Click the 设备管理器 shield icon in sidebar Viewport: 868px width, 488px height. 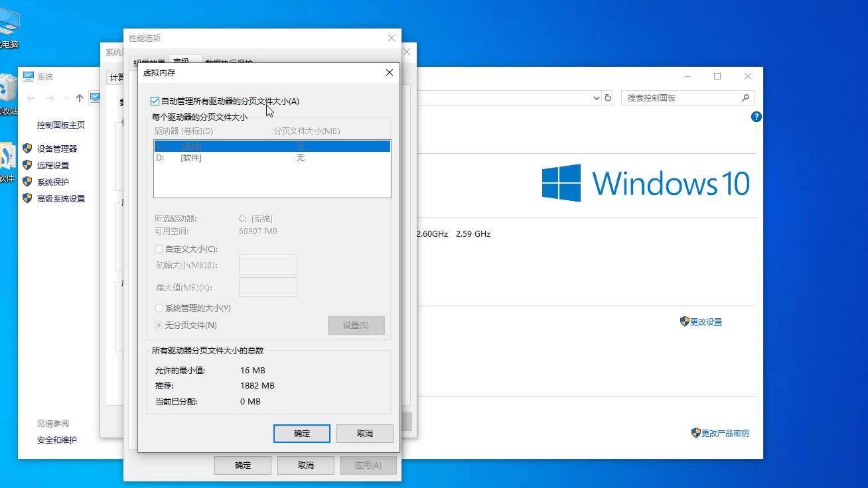[x=27, y=149]
